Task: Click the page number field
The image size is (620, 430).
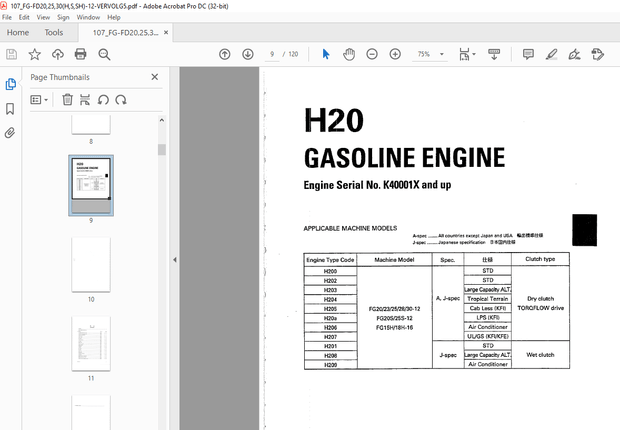Action: 272,54
